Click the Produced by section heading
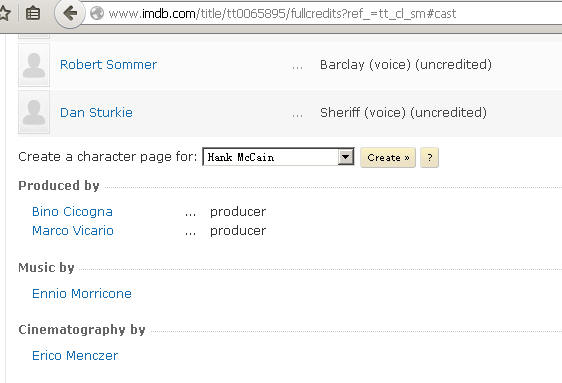562x383 pixels. coord(59,186)
